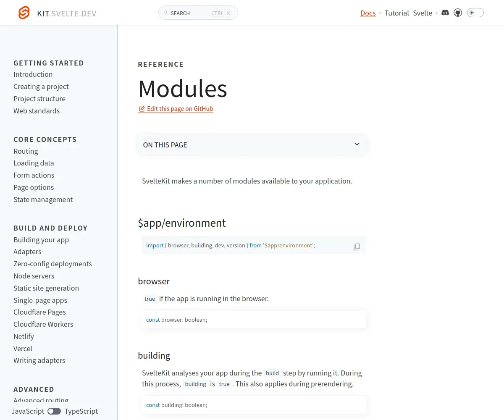Open Building your app page
This screenshot has width=504, height=420.
coord(41,240)
